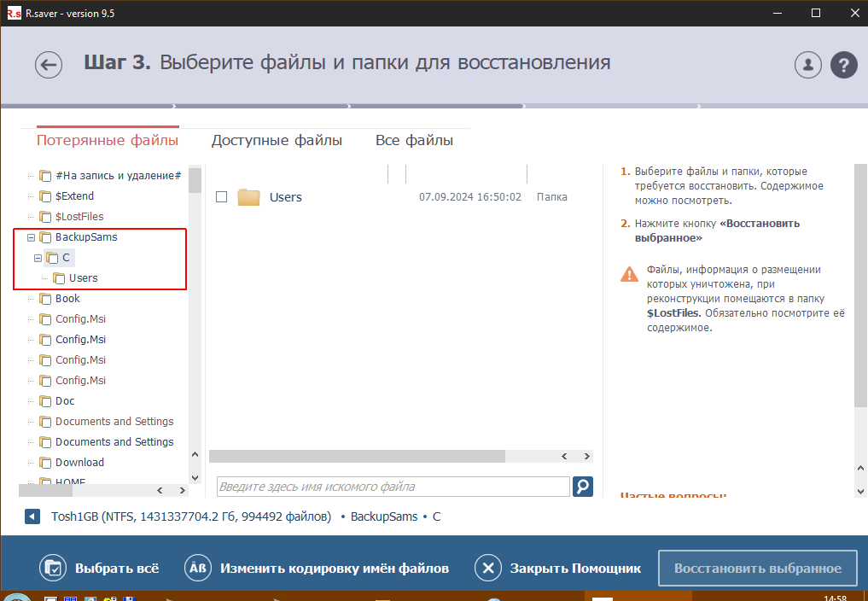Click the Изменить кодировку имён файлов icon
Viewport: 868px width, 601px height.
[x=198, y=569]
